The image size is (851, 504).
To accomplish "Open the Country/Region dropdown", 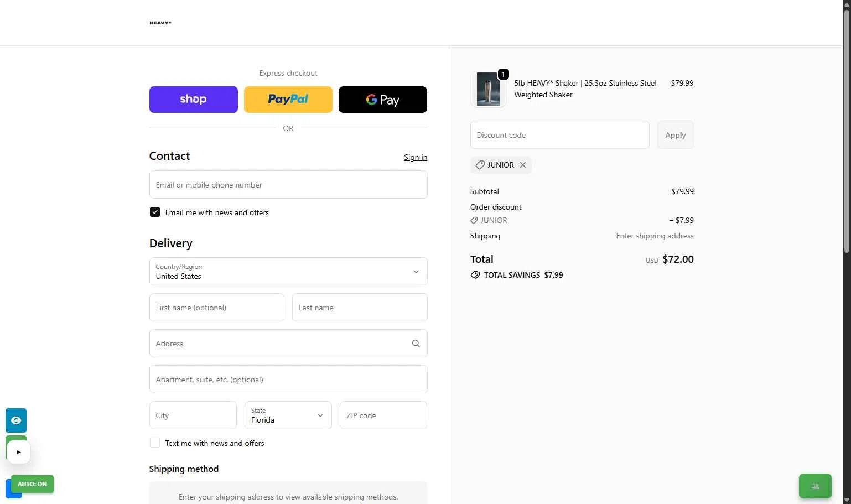I will click(x=288, y=272).
